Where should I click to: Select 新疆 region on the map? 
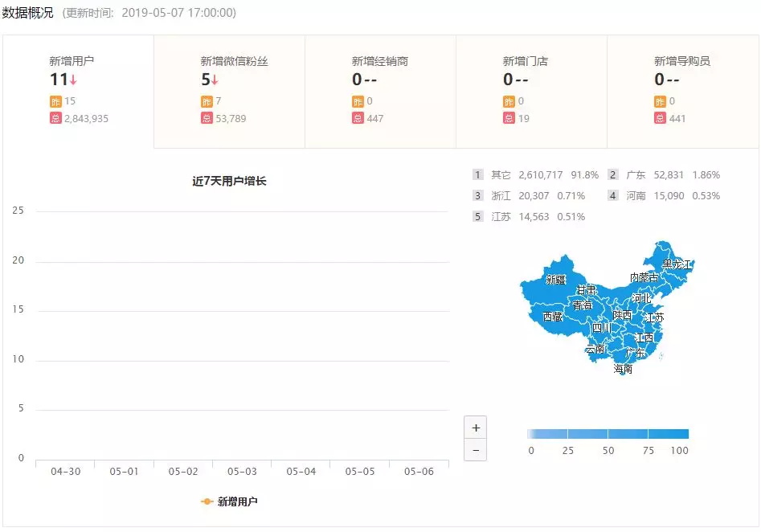coord(556,280)
